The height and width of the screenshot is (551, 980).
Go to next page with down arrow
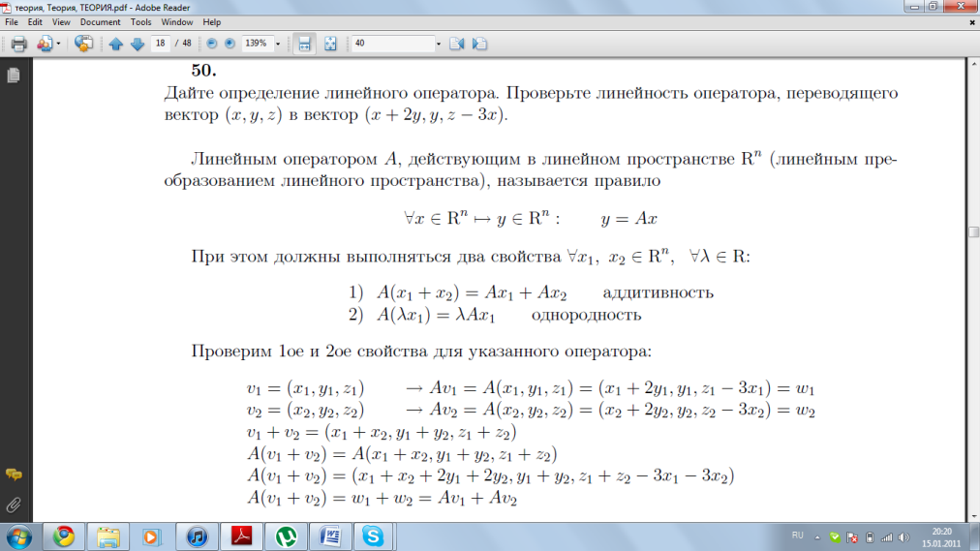click(138, 44)
